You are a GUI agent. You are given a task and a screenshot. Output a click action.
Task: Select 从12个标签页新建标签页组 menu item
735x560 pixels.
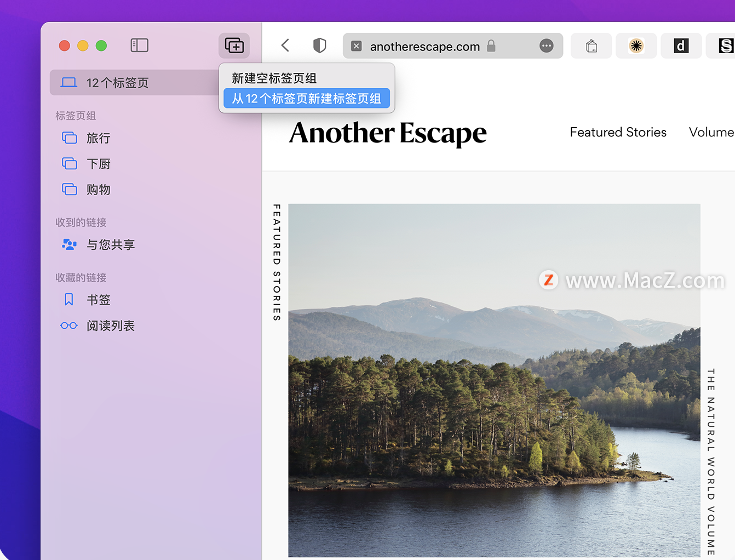(x=307, y=99)
